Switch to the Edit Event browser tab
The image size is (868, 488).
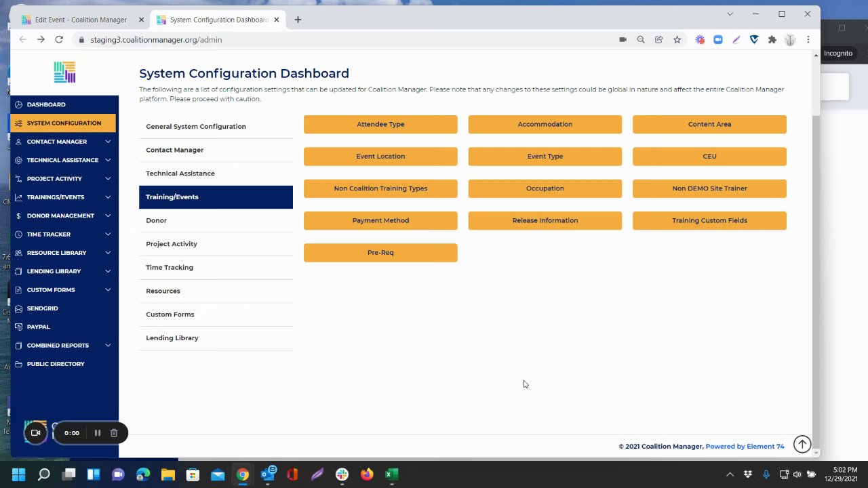pyautogui.click(x=81, y=20)
